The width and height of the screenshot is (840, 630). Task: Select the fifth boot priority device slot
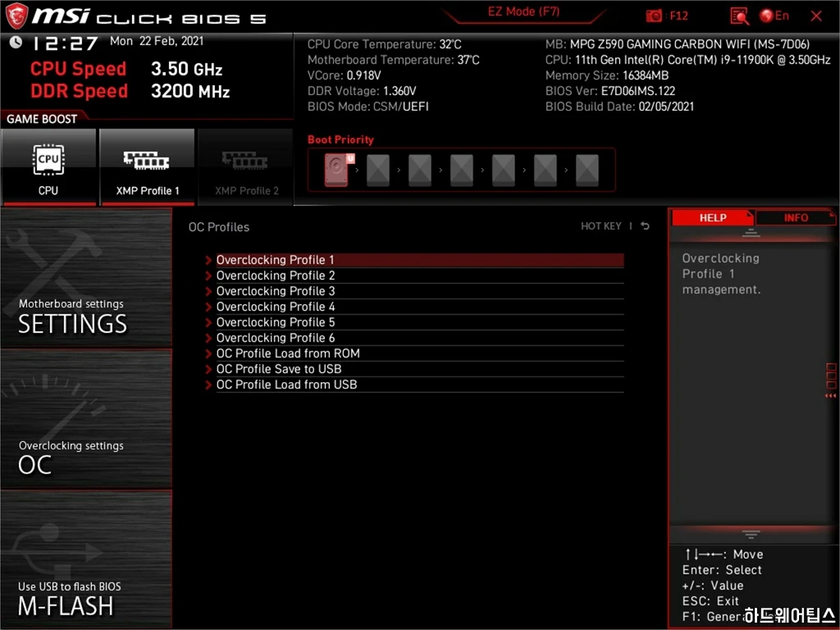pyautogui.click(x=504, y=171)
